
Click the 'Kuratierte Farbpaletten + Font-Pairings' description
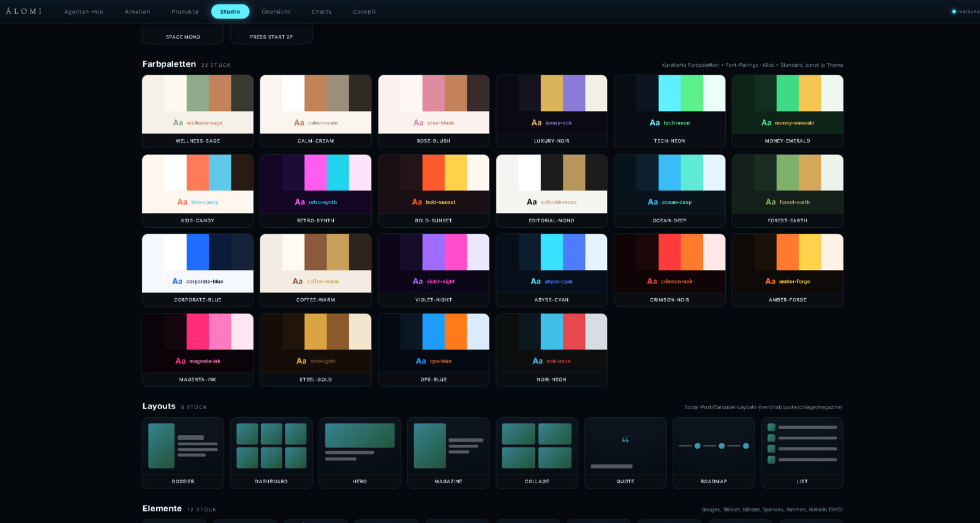[752, 65]
